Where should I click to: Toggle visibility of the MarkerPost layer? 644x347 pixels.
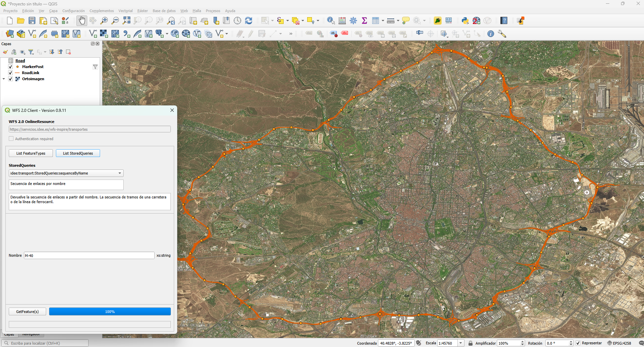(x=10, y=67)
